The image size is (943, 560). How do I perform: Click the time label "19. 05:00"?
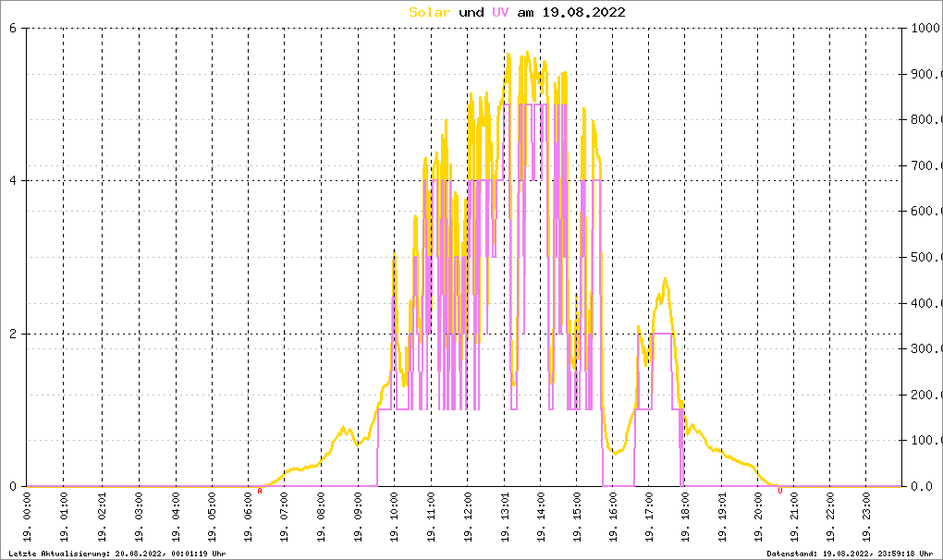213,517
